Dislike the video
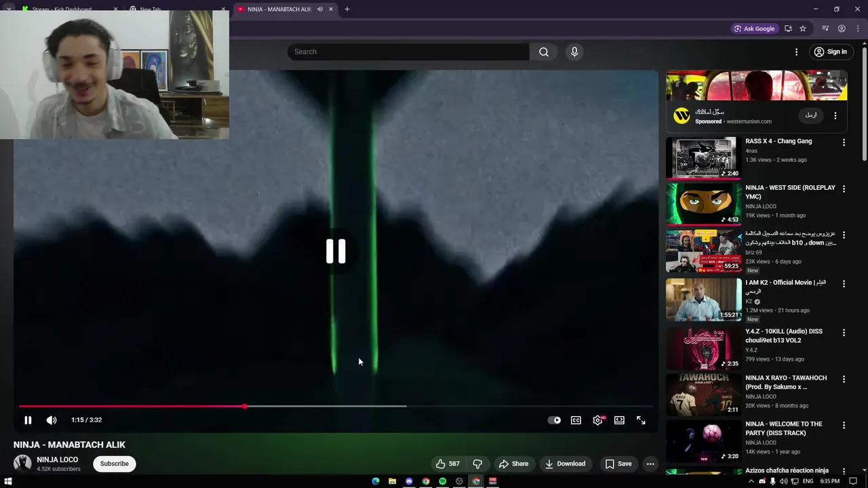Screen dimensions: 868x488 click(477, 464)
